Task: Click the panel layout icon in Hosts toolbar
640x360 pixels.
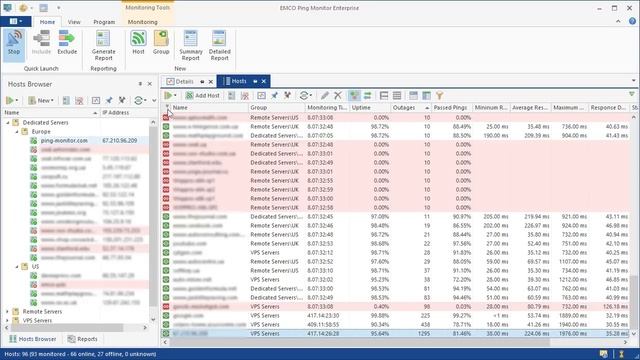Action: (413, 96)
